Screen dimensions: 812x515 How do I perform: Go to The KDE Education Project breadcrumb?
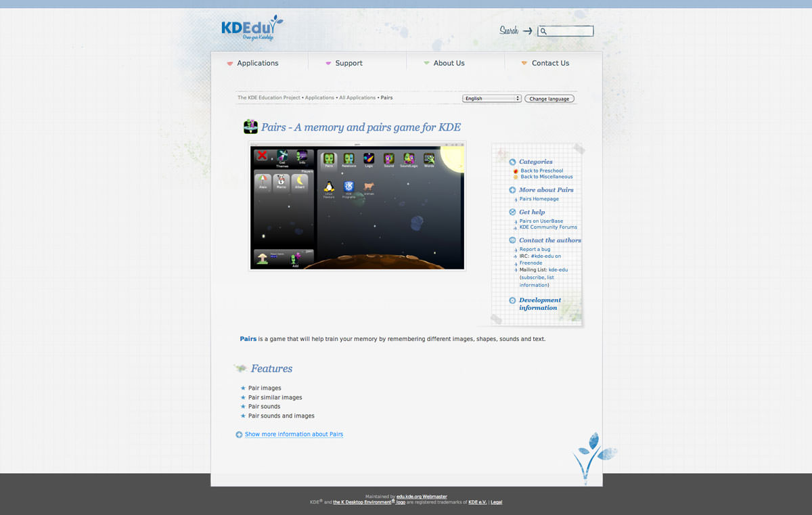(x=269, y=97)
